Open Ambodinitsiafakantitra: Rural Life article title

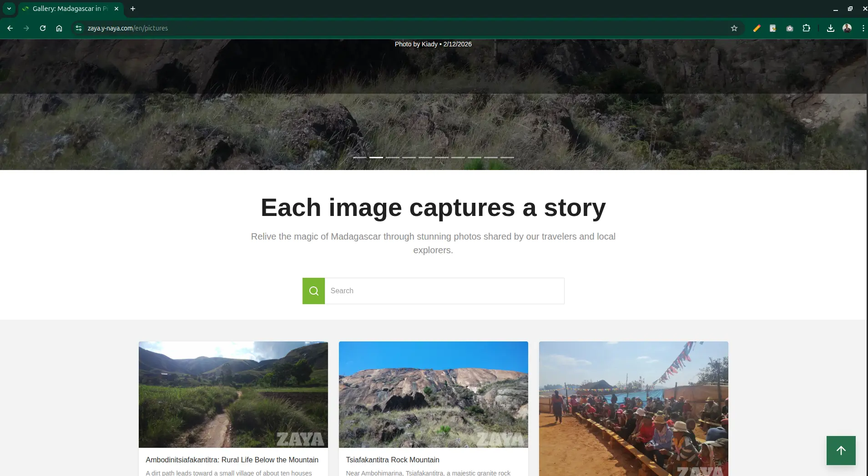point(232,460)
